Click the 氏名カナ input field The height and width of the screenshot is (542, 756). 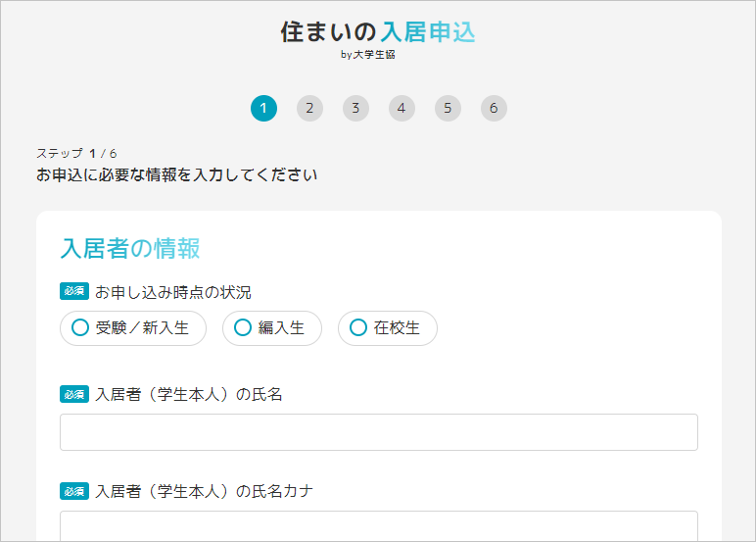tap(379, 526)
